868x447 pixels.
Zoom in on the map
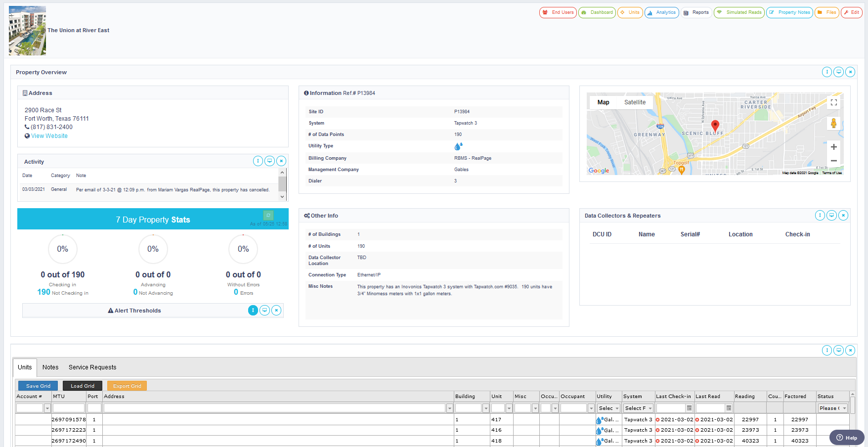(x=833, y=147)
